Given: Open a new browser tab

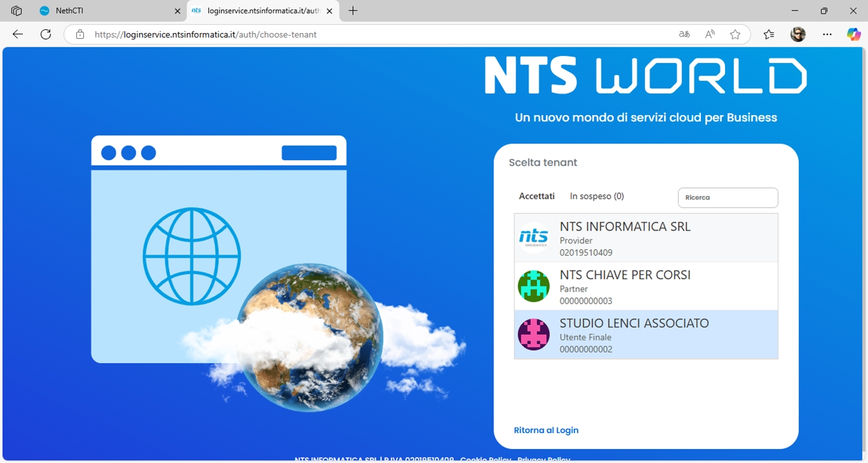Looking at the screenshot, I should [353, 11].
